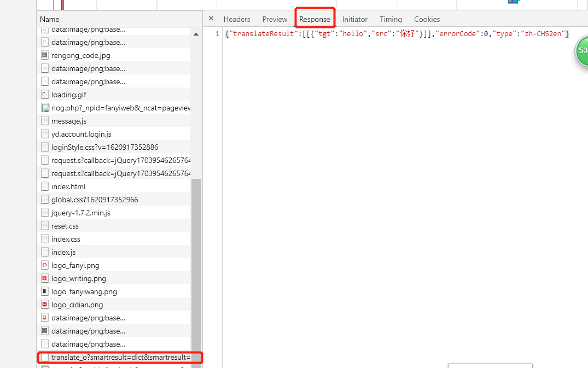Click the logo_fanyi.png thumbnail icon
The height and width of the screenshot is (368, 588).
pos(45,265)
